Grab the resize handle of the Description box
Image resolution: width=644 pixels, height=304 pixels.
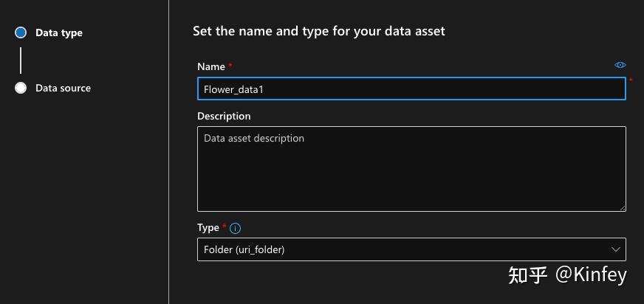pos(623,208)
